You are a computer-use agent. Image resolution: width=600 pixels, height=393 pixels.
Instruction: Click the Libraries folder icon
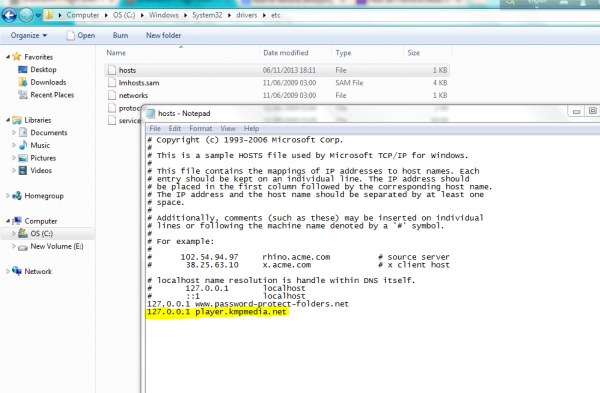click(17, 120)
